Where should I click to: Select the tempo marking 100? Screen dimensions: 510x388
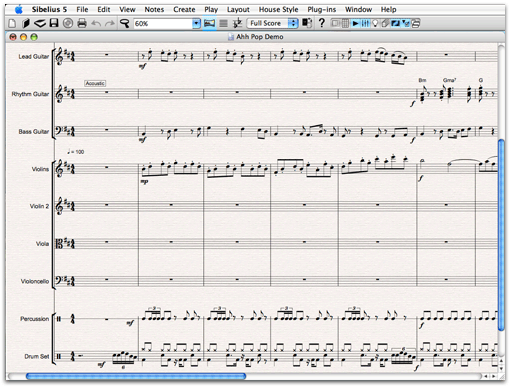pos(76,152)
